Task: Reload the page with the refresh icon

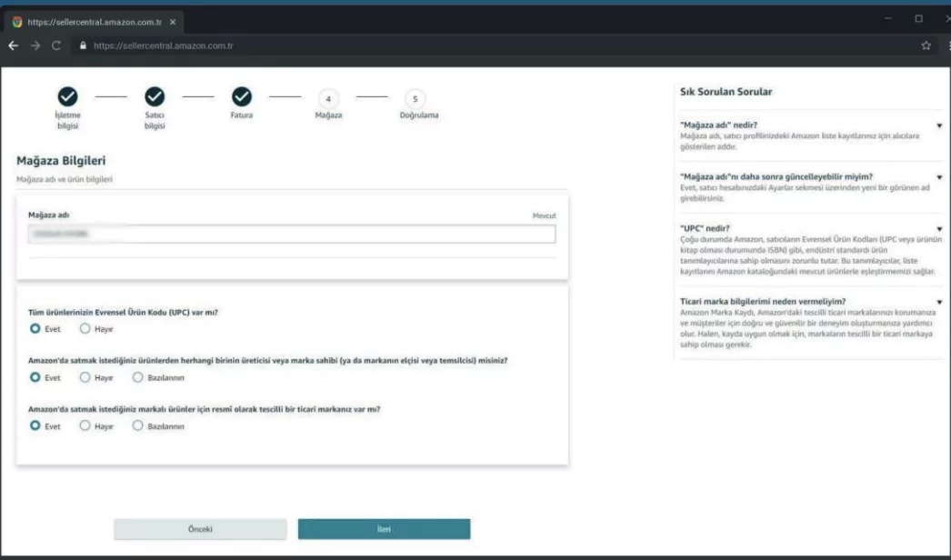Action: point(56,45)
